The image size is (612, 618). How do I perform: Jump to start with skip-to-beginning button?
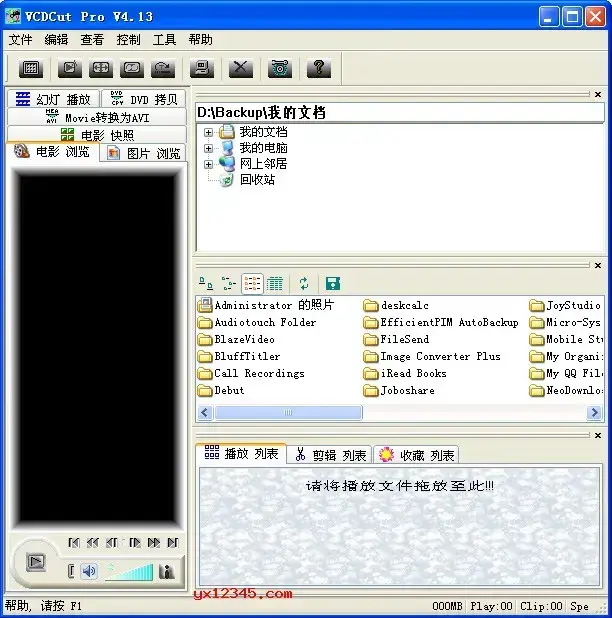pos(74,543)
